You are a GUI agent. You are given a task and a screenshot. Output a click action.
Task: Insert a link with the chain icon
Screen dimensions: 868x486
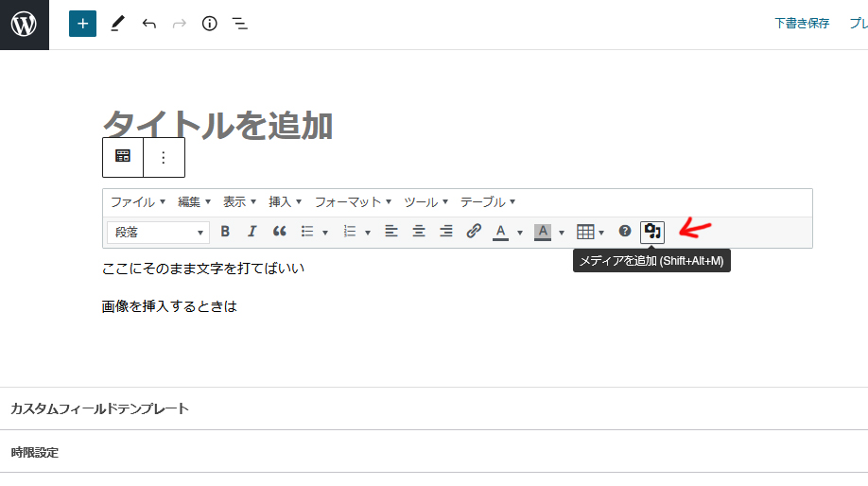(x=474, y=232)
